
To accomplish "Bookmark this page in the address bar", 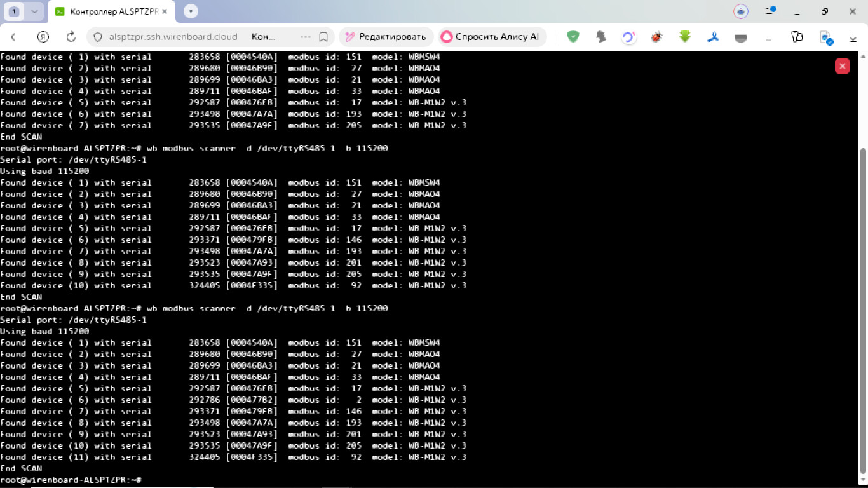I will tap(323, 37).
